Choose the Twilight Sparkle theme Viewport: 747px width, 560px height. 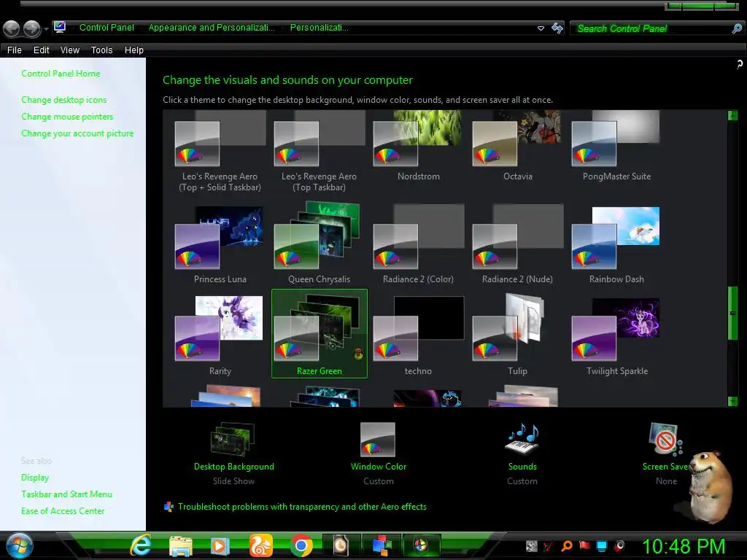tap(616, 335)
